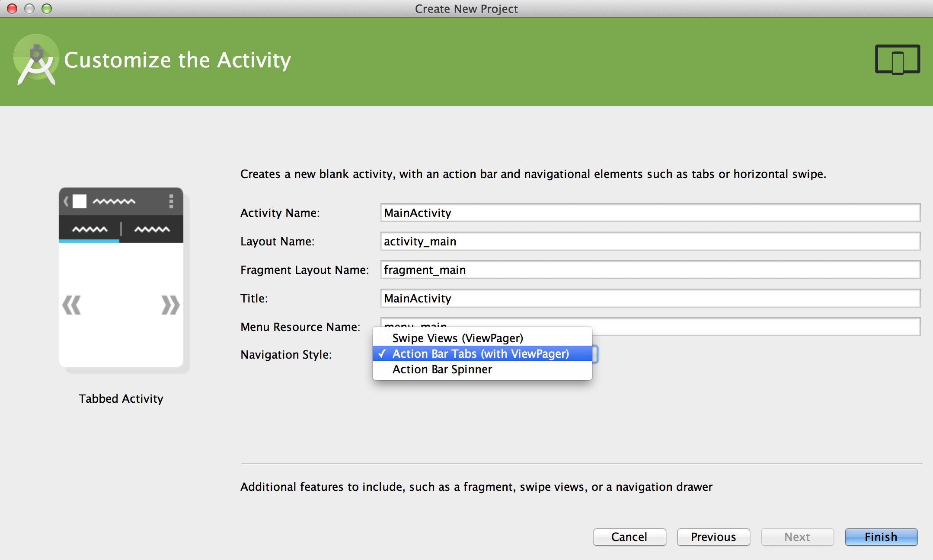Click the right swipe arrows in preview
The height and width of the screenshot is (560, 933).
click(170, 305)
